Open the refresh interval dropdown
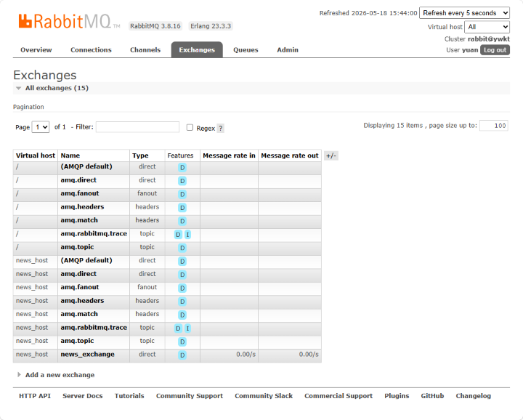This screenshot has width=523, height=420. pyautogui.click(x=464, y=13)
